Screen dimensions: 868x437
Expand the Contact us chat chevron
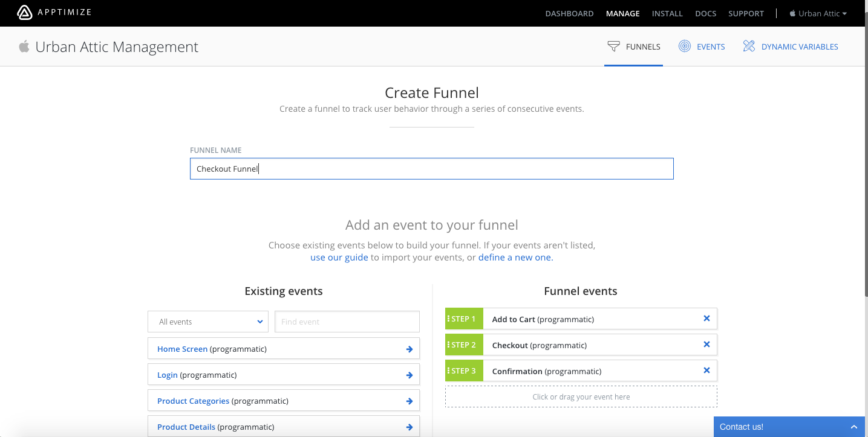click(x=854, y=427)
